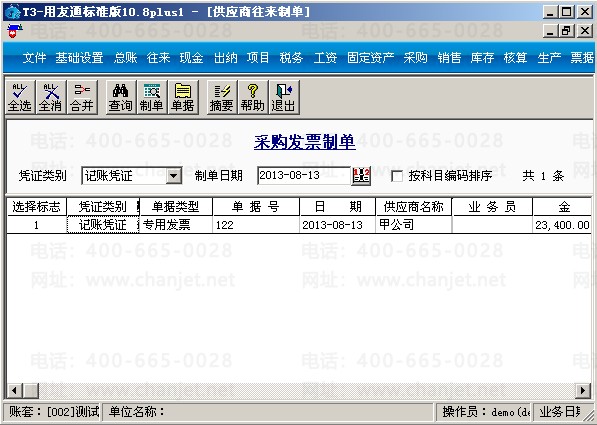
Task: Select the 单据号 cell 122
Action: pos(256,225)
